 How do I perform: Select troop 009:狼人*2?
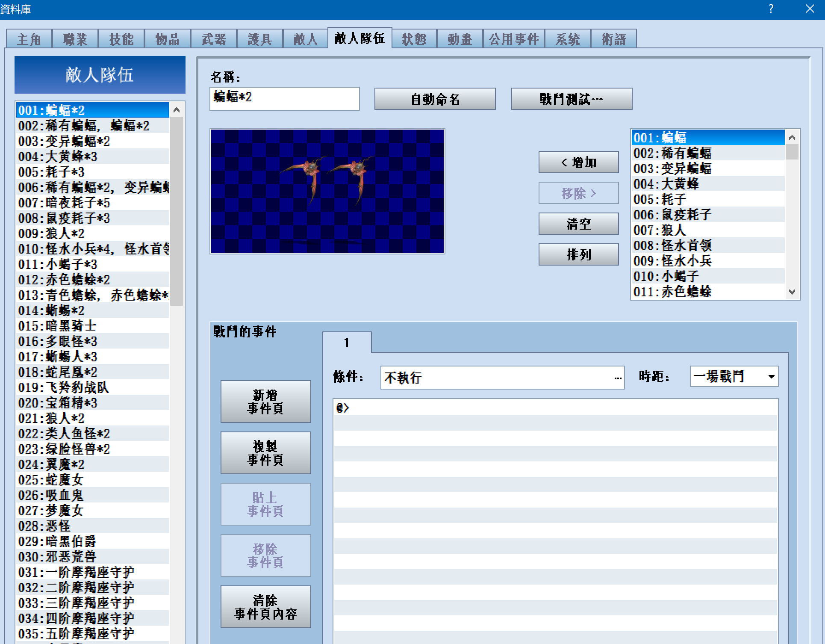point(92,234)
